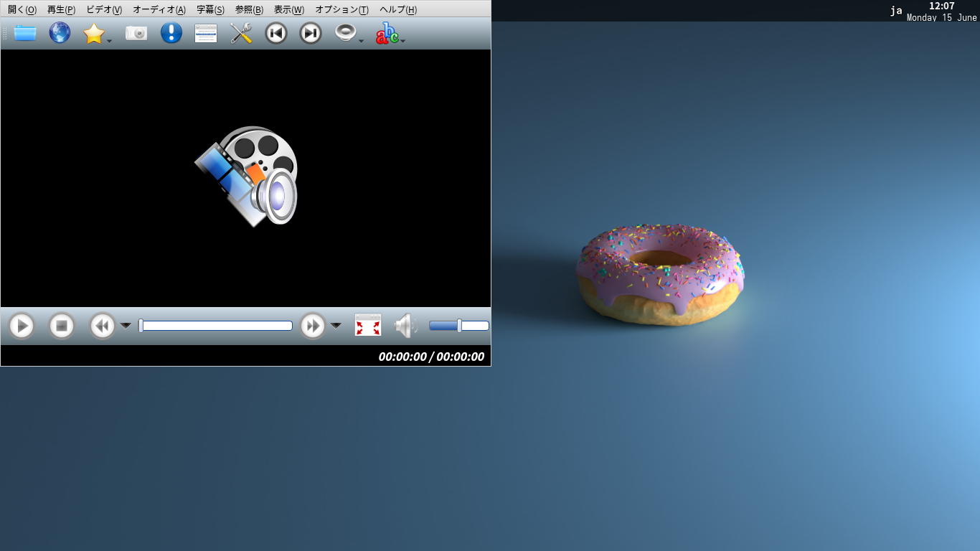Click on the volume slider

point(459,326)
